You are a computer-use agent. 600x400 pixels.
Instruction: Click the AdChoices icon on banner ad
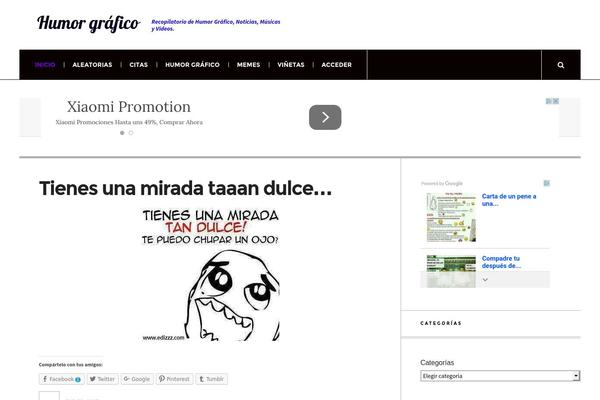tap(549, 101)
